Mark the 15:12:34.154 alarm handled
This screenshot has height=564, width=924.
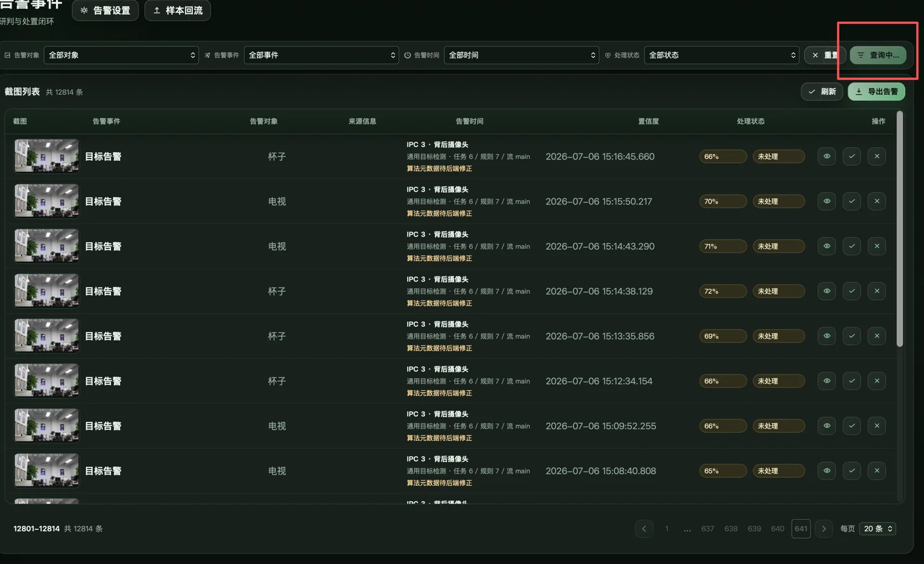tap(852, 381)
